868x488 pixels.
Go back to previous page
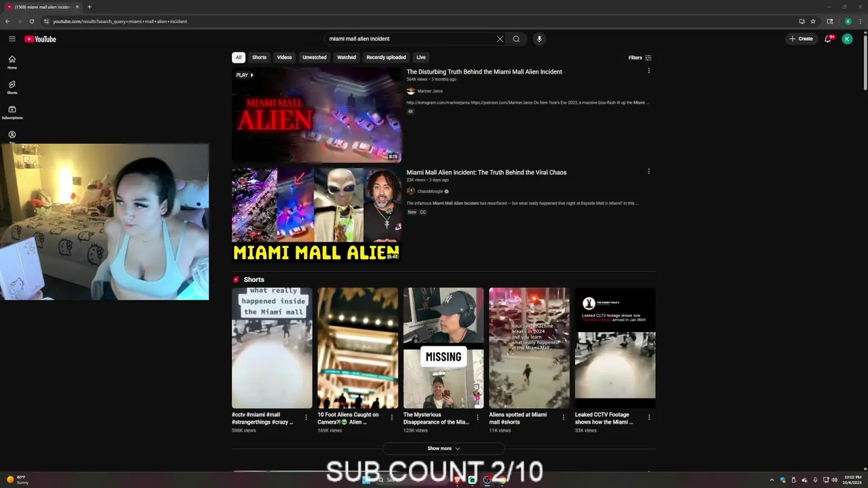point(7,21)
